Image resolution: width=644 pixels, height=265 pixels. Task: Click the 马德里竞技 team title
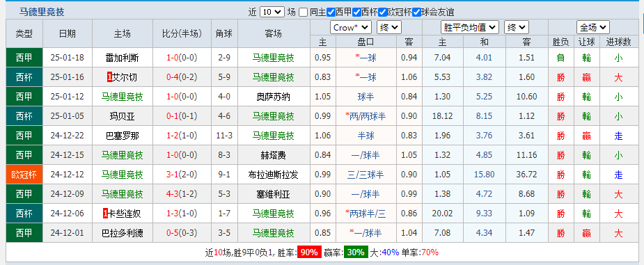(x=42, y=13)
